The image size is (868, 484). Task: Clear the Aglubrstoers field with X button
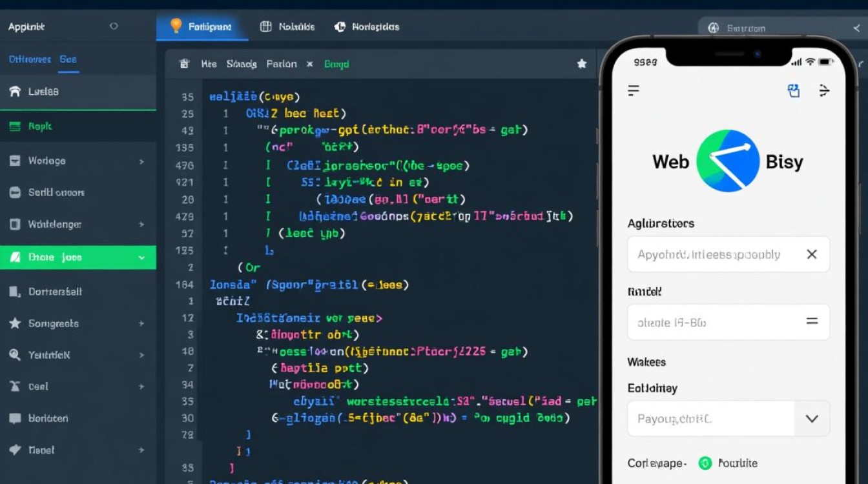pyautogui.click(x=812, y=254)
